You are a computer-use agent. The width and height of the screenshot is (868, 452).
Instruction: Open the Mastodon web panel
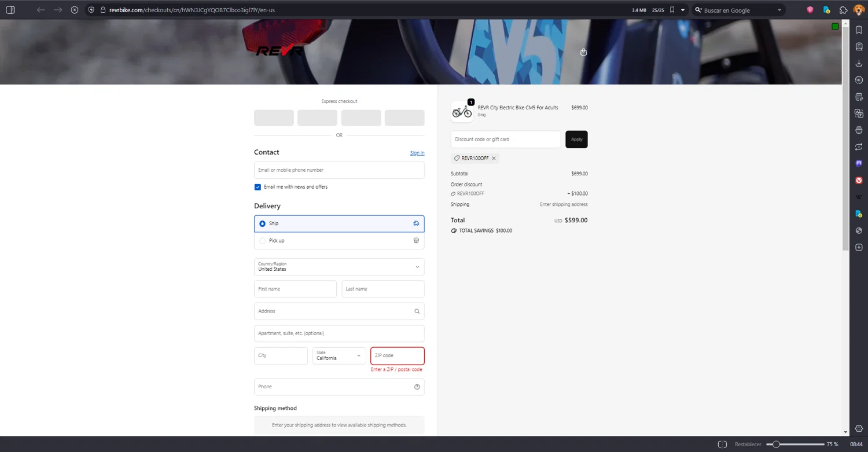pyautogui.click(x=859, y=164)
